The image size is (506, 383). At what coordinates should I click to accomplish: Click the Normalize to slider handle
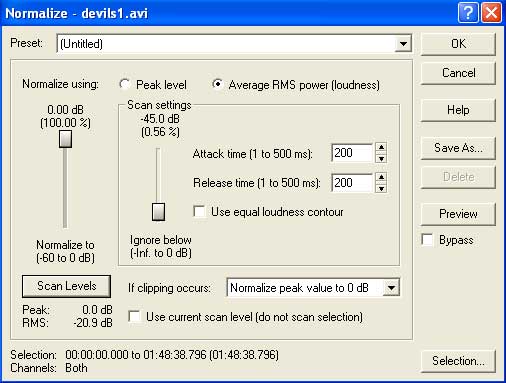66,139
